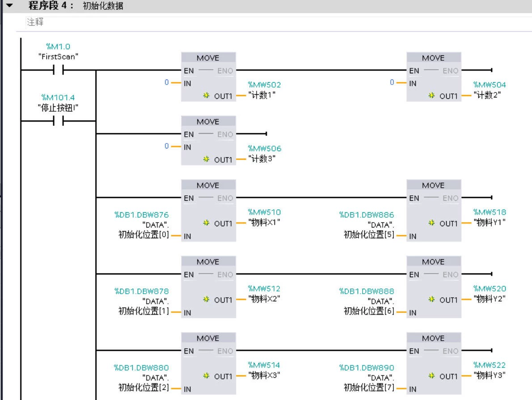Collapse 程序段 4 network with triangle arrow

point(9,5)
